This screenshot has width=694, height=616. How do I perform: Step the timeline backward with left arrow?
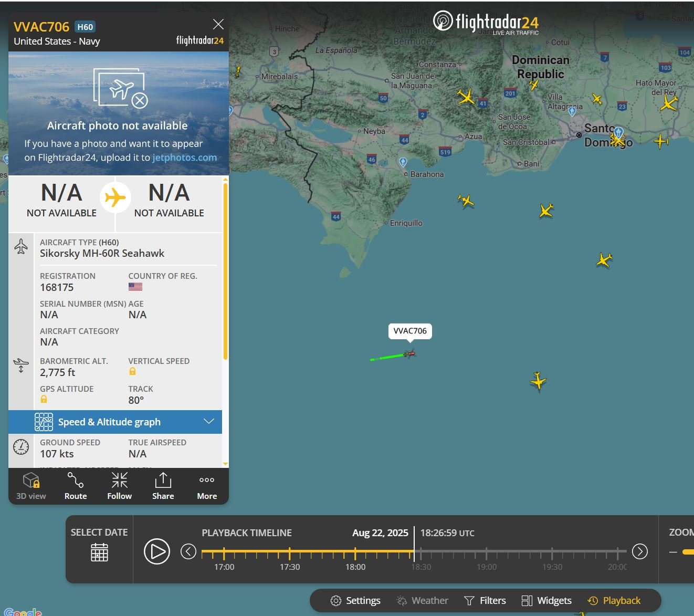pos(188,551)
